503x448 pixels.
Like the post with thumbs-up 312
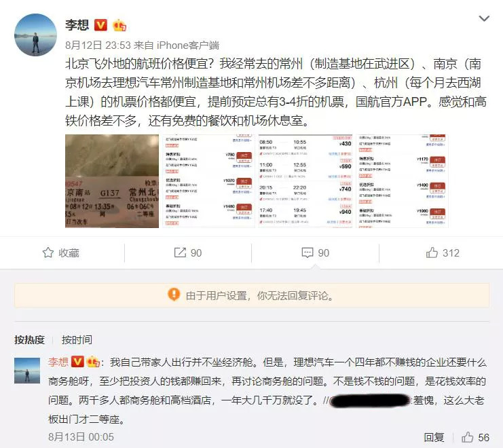click(x=443, y=253)
